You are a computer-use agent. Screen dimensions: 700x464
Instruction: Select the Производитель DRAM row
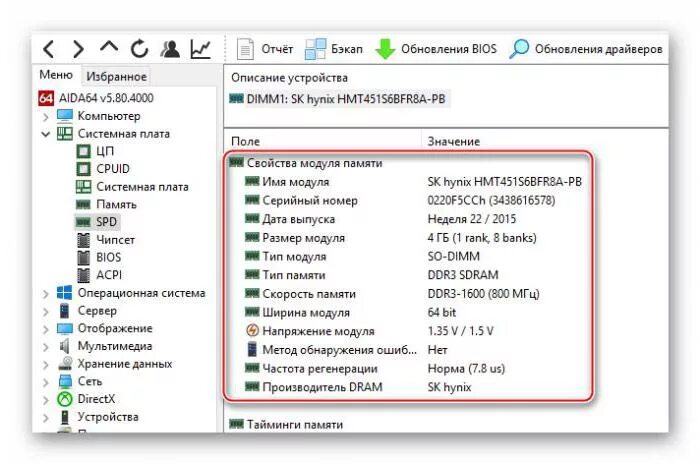click(x=358, y=387)
